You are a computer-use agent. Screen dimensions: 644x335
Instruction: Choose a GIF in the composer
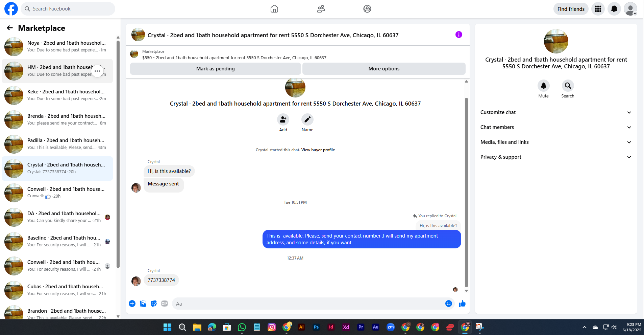[165, 304]
